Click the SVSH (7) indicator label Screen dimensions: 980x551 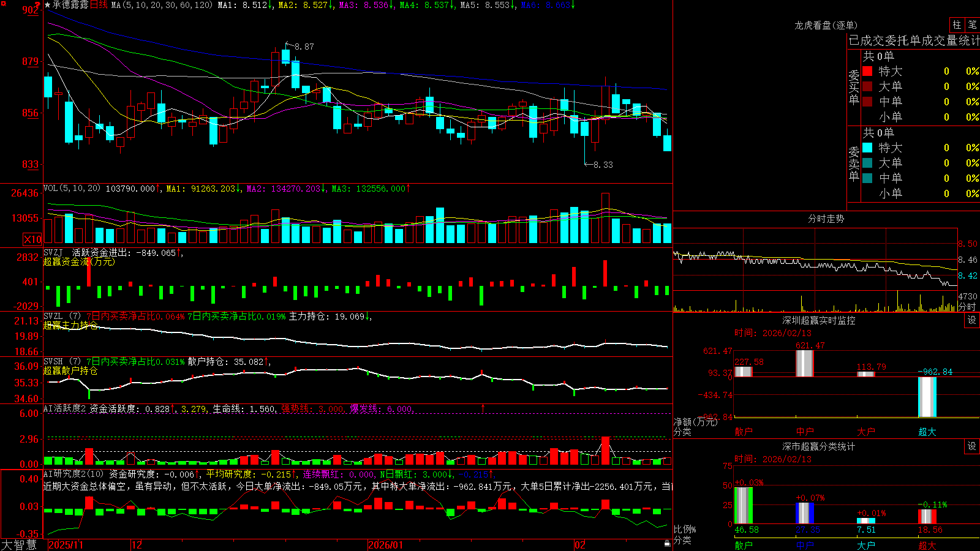tap(62, 362)
